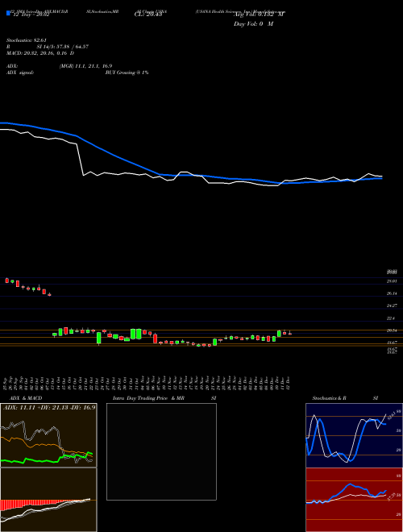This screenshot has height=532, width=403.
Task: Open the blue Stochastics chart panel
Action: 354,435
